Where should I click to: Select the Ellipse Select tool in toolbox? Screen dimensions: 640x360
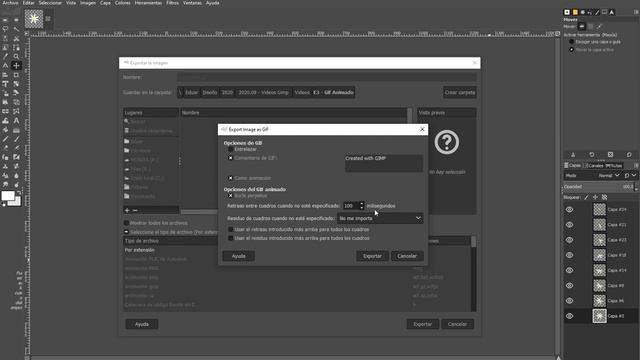[x=16, y=20]
